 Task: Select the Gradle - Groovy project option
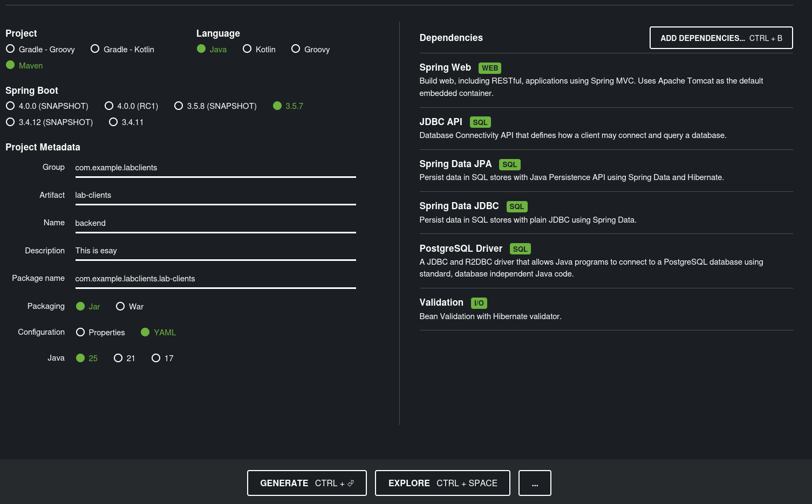[x=10, y=49]
